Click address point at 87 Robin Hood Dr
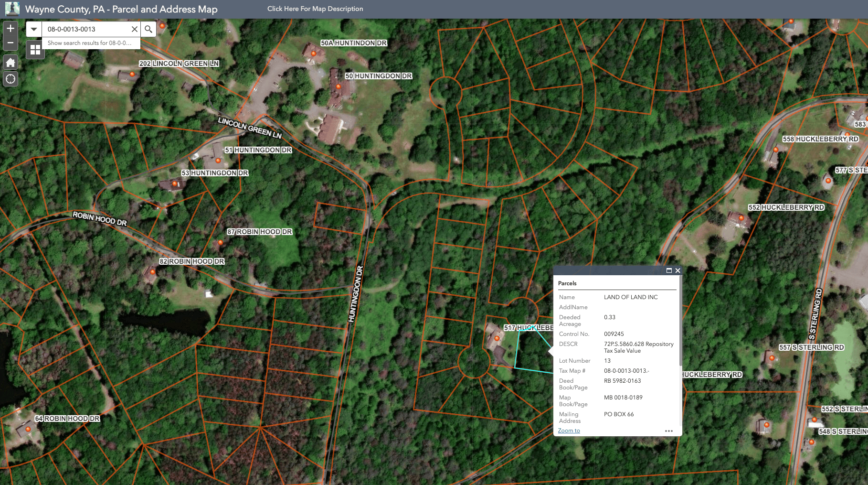This screenshot has height=485, width=868. click(x=221, y=242)
